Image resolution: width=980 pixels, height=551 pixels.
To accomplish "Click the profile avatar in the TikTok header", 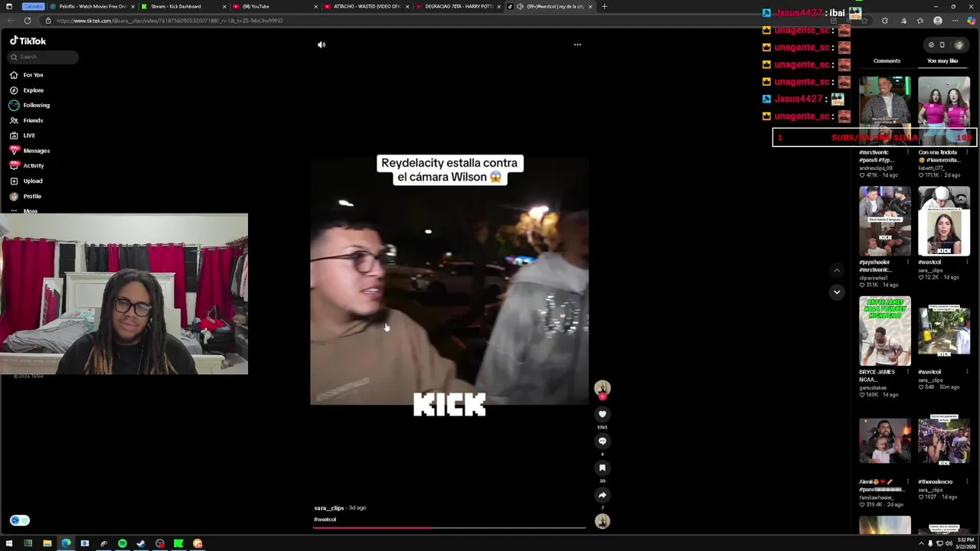I will [x=959, y=44].
